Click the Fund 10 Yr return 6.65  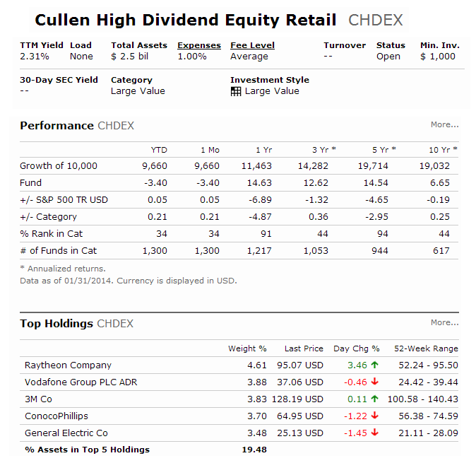point(440,183)
